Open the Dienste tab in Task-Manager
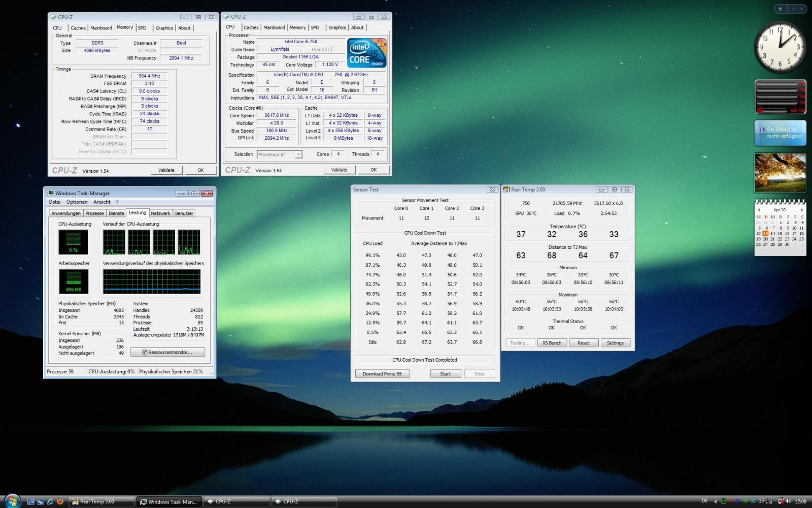This screenshot has width=812, height=508. [x=116, y=213]
